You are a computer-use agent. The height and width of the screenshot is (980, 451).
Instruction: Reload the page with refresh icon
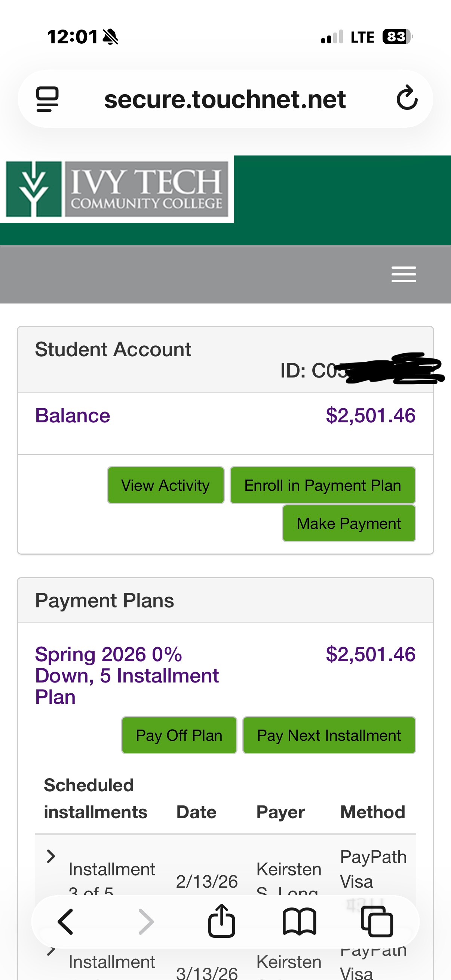[x=407, y=98]
